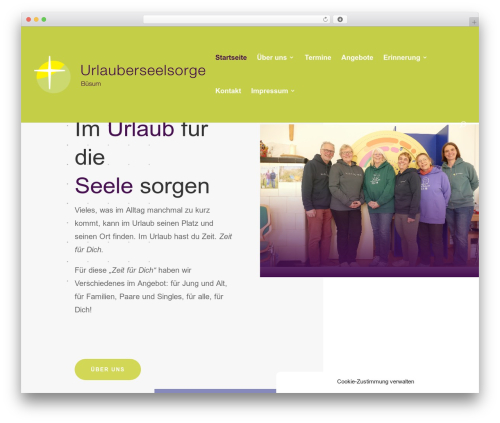500x423 pixels.
Task: Click the browser address bar
Action: 236,20
